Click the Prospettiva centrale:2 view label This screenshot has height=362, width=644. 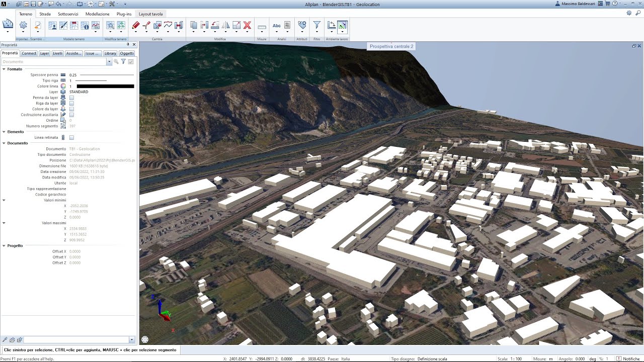(x=391, y=46)
